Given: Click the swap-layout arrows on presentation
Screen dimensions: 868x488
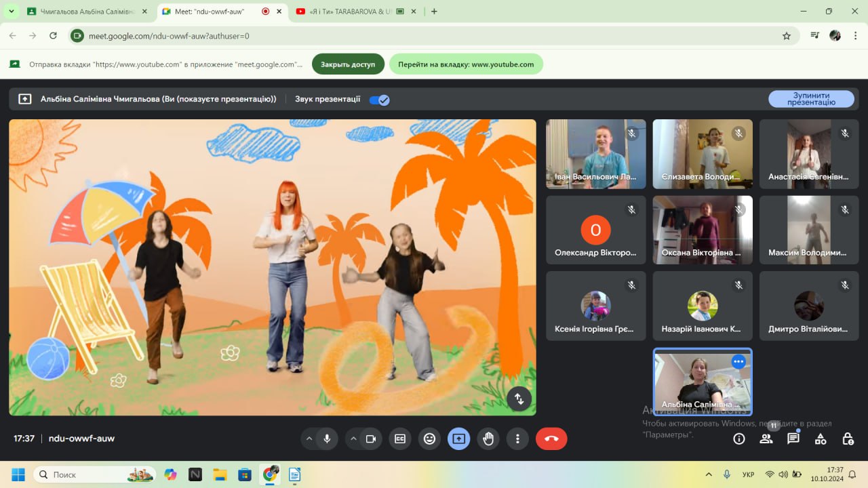Looking at the screenshot, I should pos(519,399).
